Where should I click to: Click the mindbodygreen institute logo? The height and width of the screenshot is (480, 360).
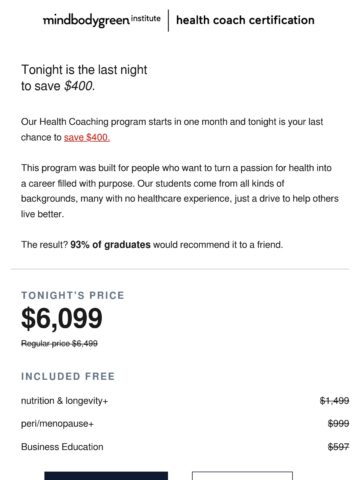point(102,20)
